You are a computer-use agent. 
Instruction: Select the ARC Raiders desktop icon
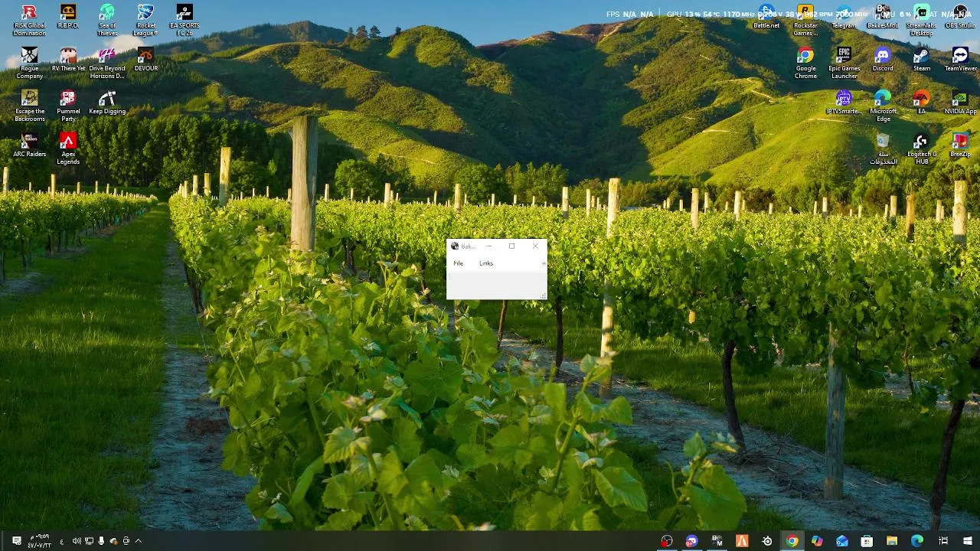(29, 145)
